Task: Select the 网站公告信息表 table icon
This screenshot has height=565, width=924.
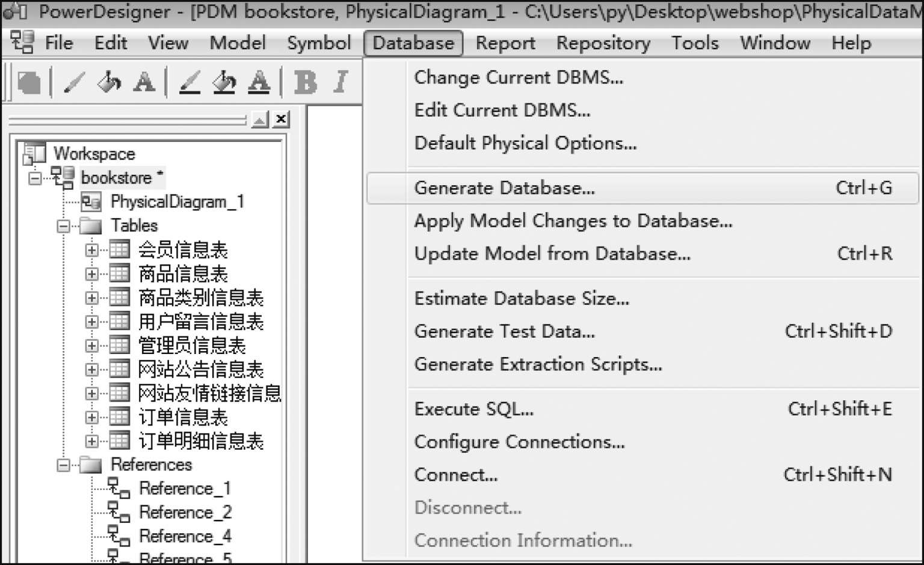Action: pyautogui.click(x=120, y=369)
